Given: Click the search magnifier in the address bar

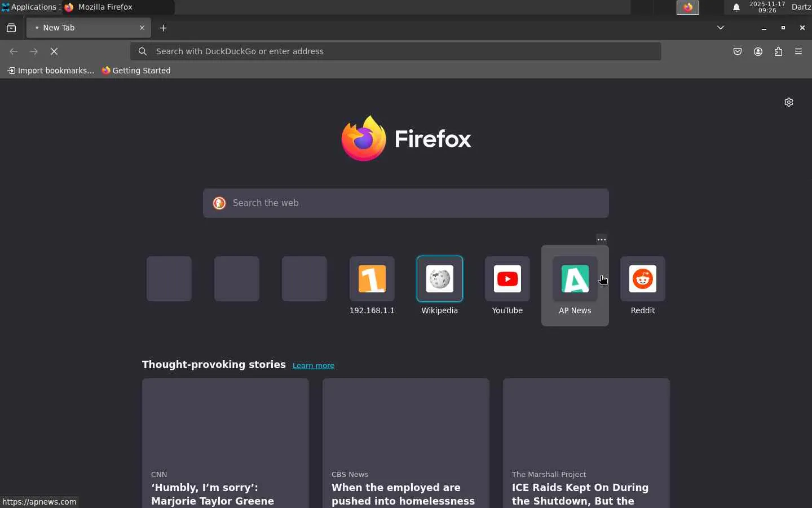Looking at the screenshot, I should pos(143,51).
